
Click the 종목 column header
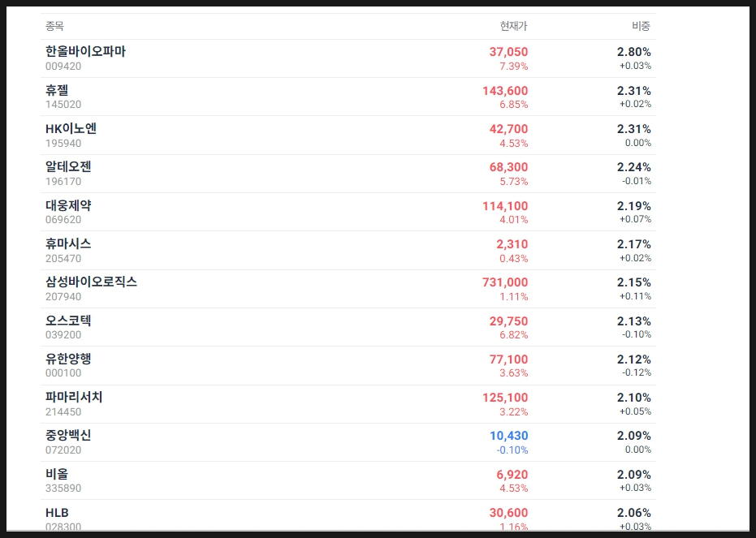(x=54, y=27)
